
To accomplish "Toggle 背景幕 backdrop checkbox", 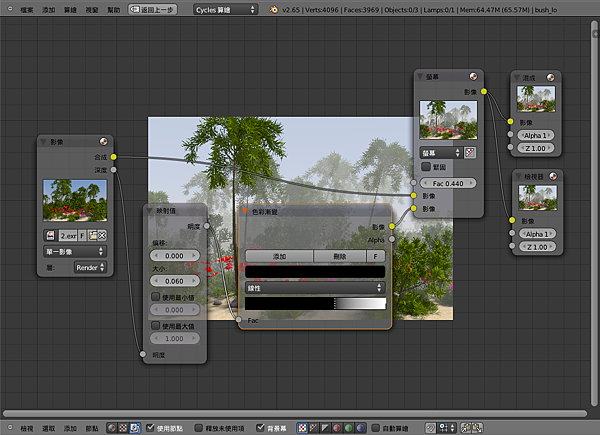I will pyautogui.click(x=261, y=428).
